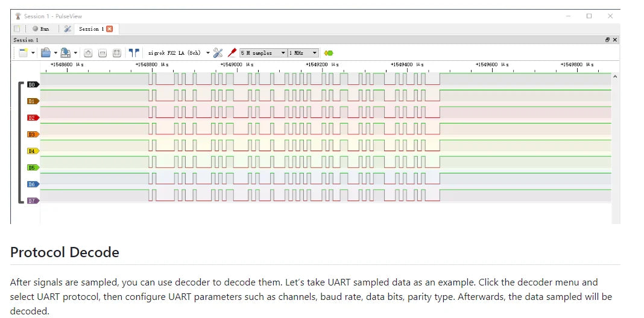Close the Session 1 dock panel
The width and height of the screenshot is (644, 318).
click(x=615, y=40)
